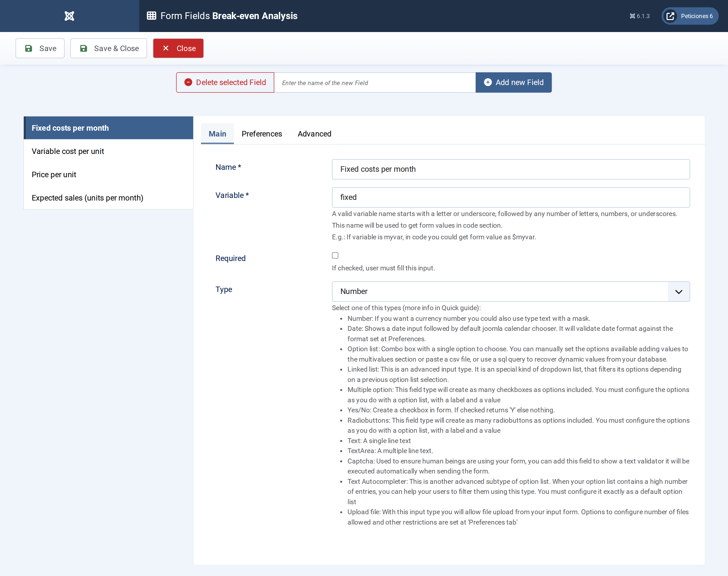The width and height of the screenshot is (728, 576).
Task: Click the Variable input field
Action: click(511, 197)
